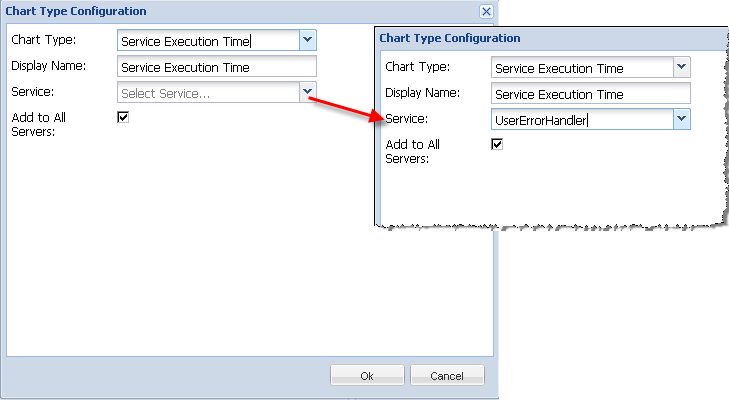729x400 pixels.
Task: Click the title bar of the foreground inset dialog
Action: (550, 38)
